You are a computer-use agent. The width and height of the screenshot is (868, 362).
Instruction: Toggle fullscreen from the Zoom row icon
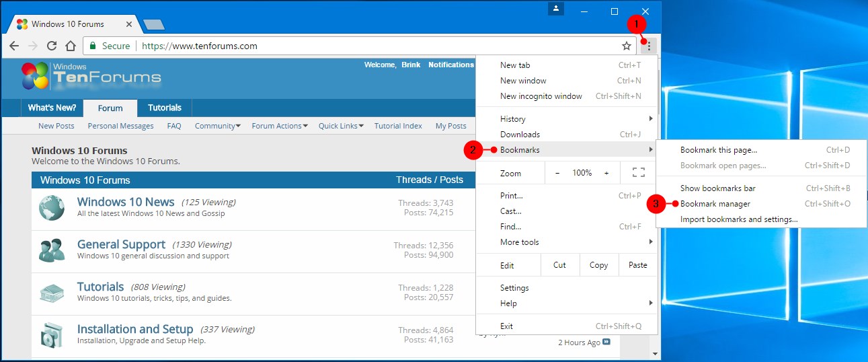pos(639,173)
